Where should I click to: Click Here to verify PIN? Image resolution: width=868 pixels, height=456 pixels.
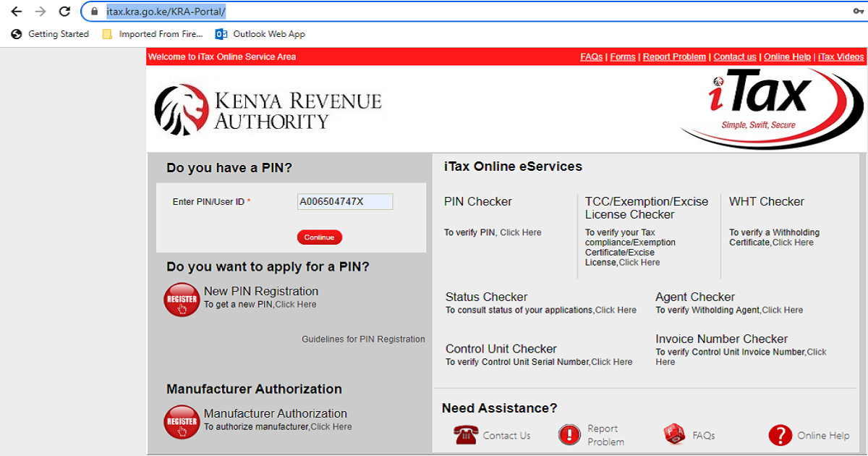pos(521,232)
